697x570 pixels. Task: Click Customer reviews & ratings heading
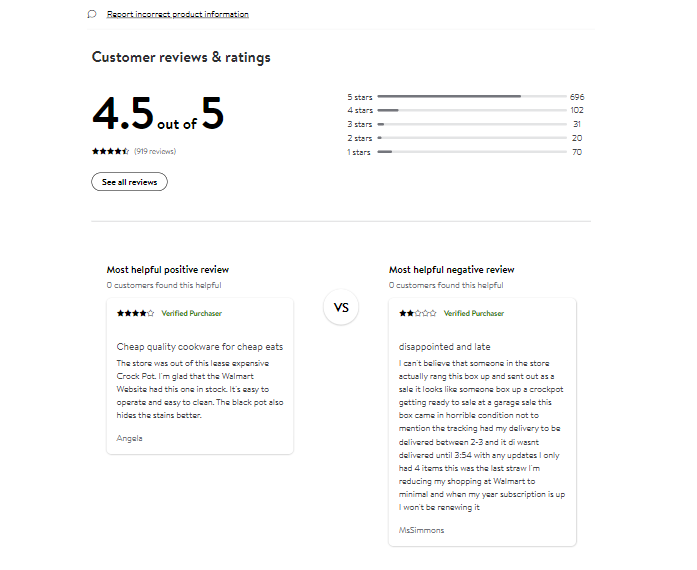(181, 57)
